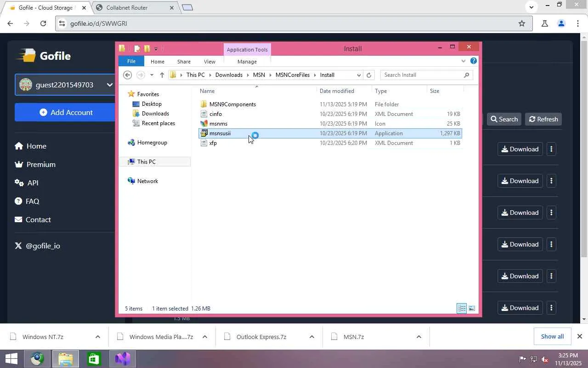The width and height of the screenshot is (588, 368).
Task: Open the Gofile FAQ link
Action: tap(27, 201)
